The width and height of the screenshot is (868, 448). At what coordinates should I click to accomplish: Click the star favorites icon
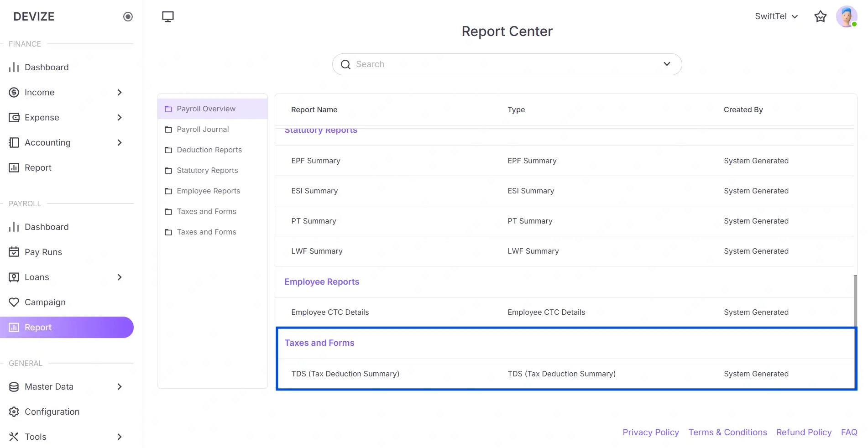tap(821, 16)
